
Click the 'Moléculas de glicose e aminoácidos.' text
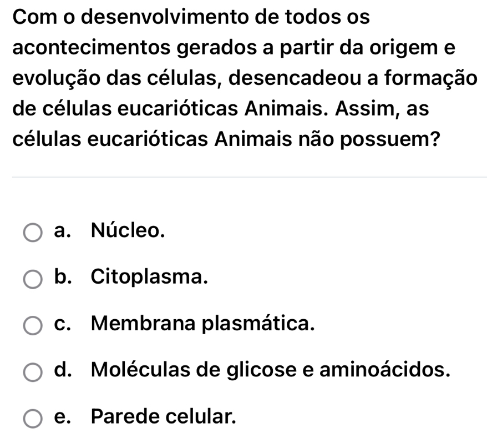pyautogui.click(x=270, y=368)
